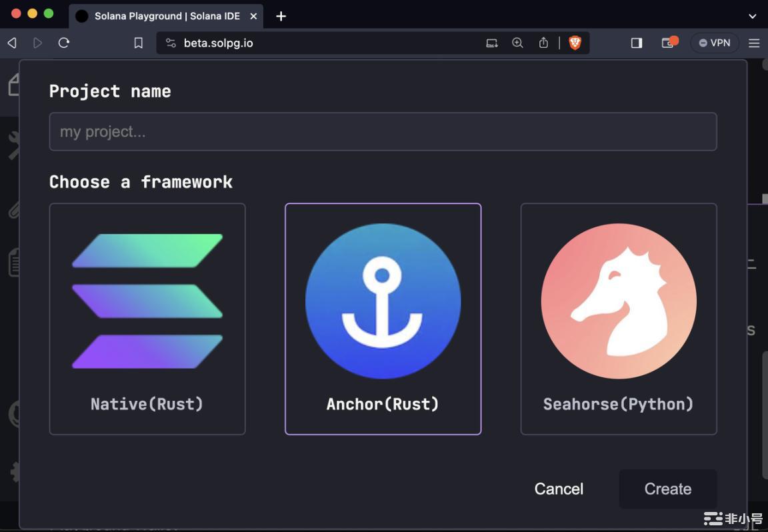Image resolution: width=768 pixels, height=532 pixels.
Task: Toggle the browser sidebar panel icon
Action: pos(636,43)
